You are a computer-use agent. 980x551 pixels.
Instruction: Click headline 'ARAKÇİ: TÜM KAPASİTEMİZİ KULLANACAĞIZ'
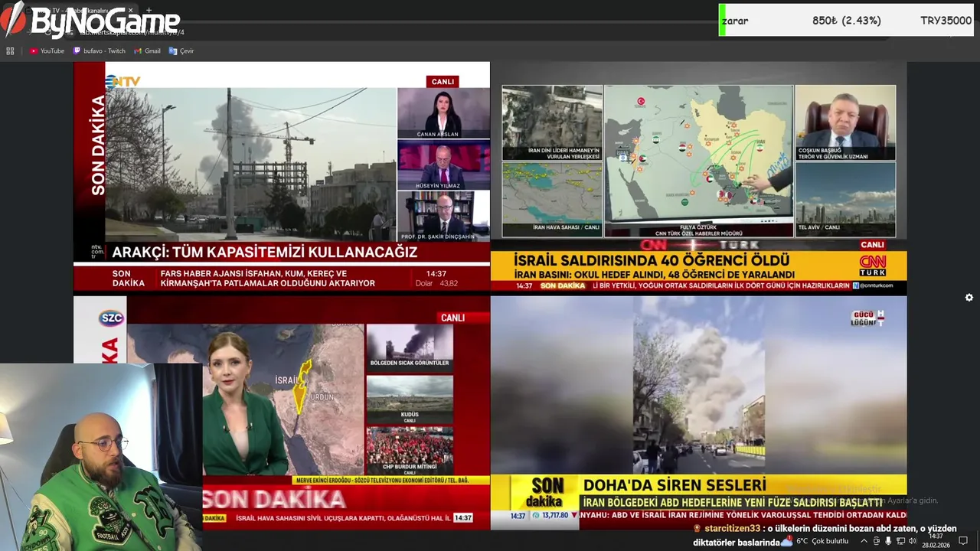[x=265, y=252]
